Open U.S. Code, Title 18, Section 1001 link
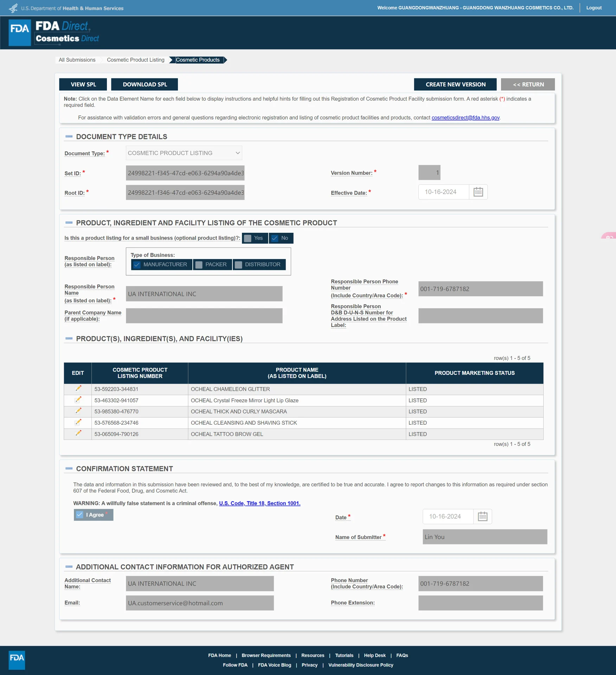The width and height of the screenshot is (616, 675). click(259, 503)
